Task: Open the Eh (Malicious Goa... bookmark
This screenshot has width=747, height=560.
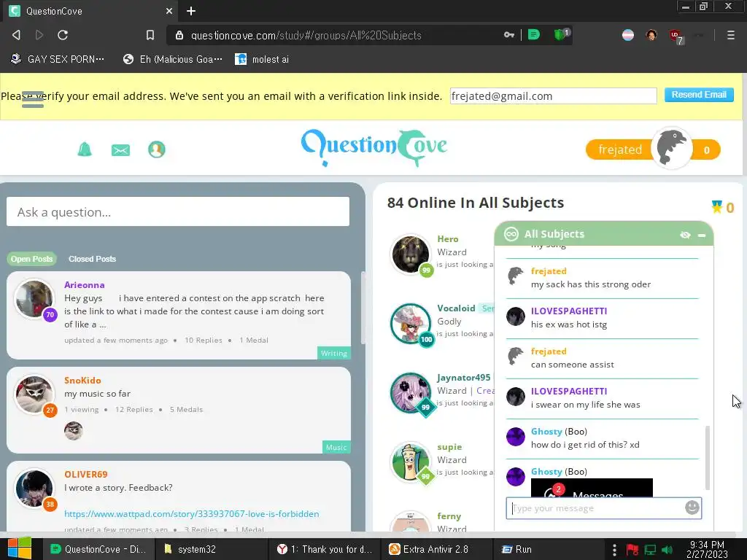Action: point(172,59)
